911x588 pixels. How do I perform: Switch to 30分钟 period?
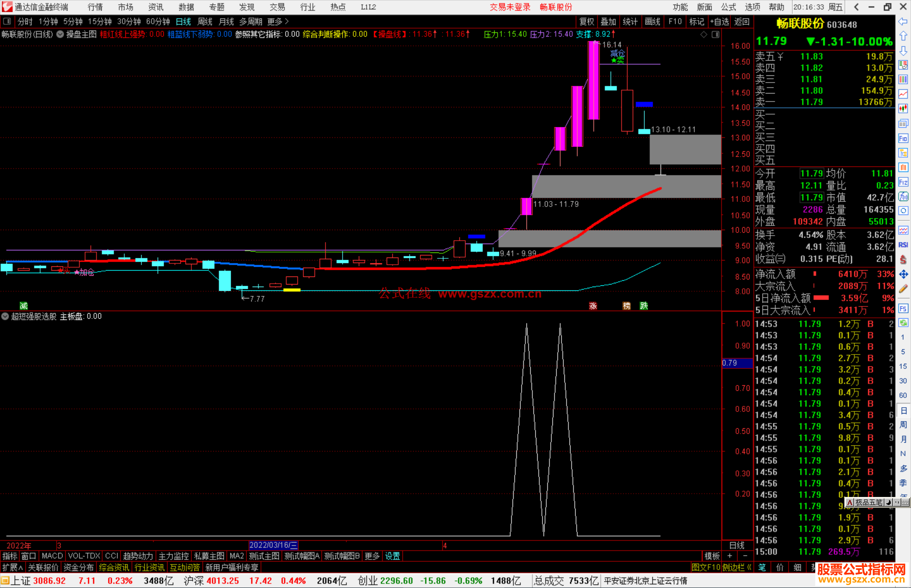pos(129,21)
